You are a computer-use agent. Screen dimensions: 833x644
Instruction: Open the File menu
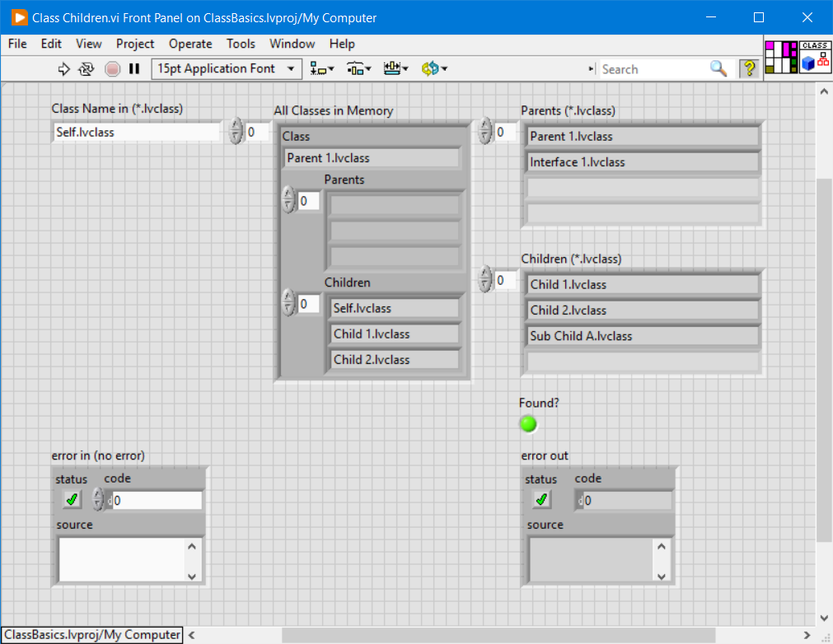pyautogui.click(x=17, y=44)
